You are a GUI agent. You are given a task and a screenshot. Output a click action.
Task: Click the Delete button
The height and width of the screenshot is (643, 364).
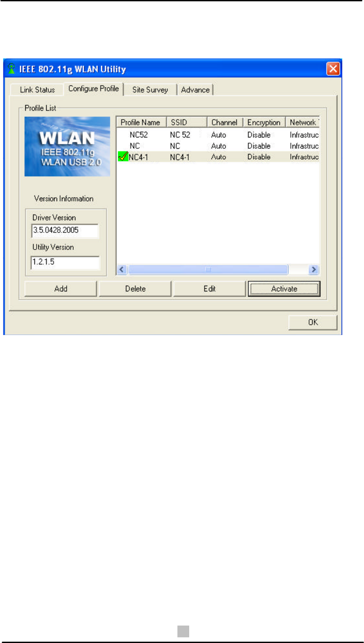(135, 289)
